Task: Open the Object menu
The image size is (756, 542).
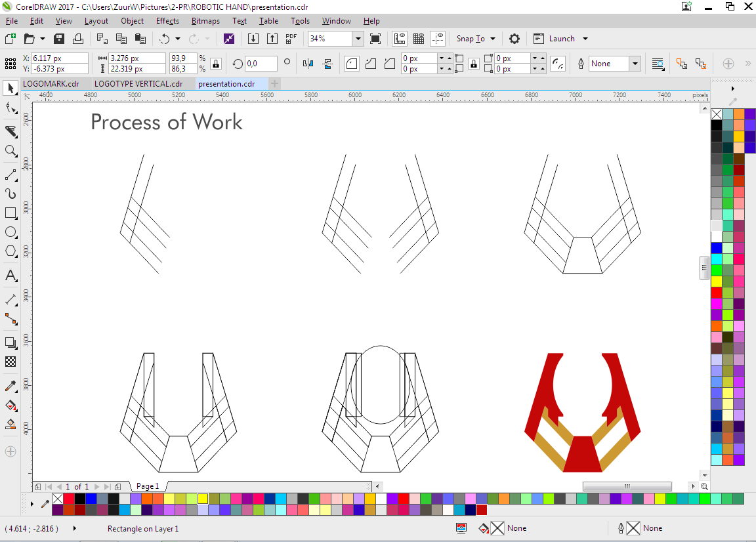Action: pyautogui.click(x=132, y=21)
